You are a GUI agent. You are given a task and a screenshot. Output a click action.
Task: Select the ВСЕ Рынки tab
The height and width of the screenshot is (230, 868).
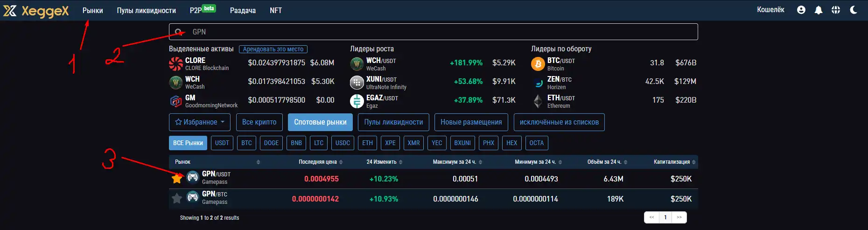[x=188, y=143]
